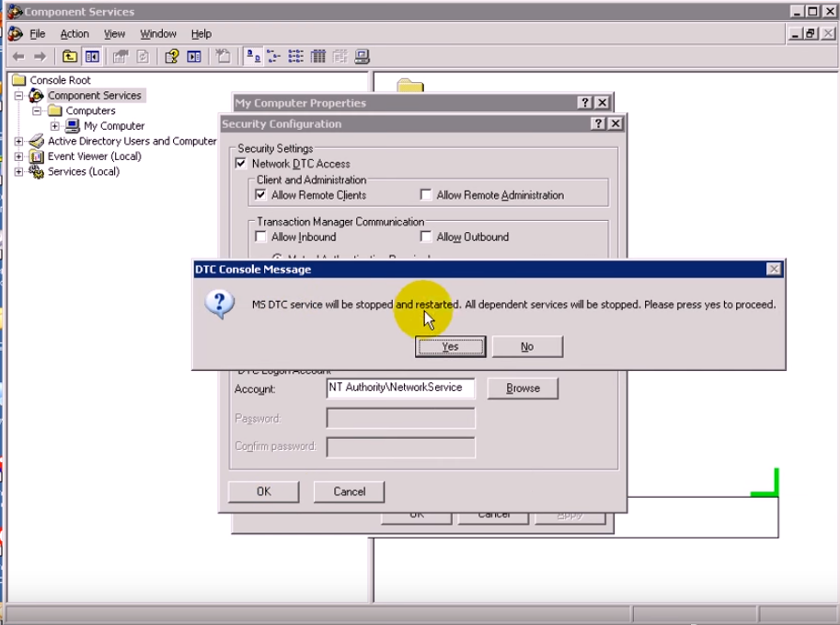The image size is (840, 625).
Task: Select the Computers folder icon
Action: (54, 110)
